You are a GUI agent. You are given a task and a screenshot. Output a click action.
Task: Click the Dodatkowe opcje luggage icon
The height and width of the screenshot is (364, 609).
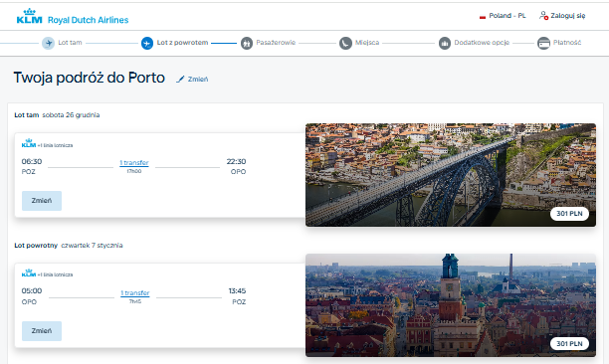point(445,43)
